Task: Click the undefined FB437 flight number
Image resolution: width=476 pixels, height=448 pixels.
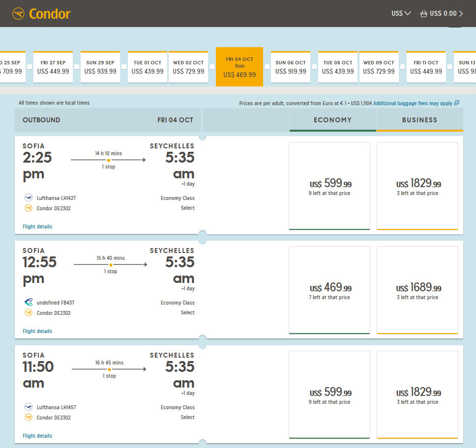Action: 55,303
